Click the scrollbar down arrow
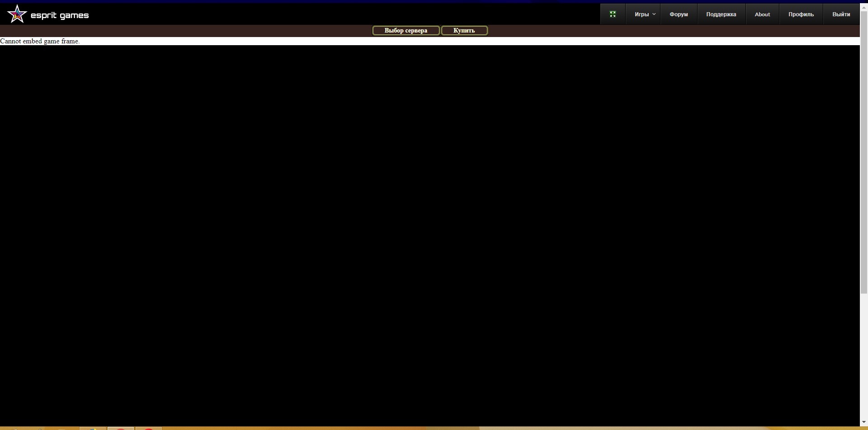This screenshot has height=430, width=868. pyautogui.click(x=863, y=422)
